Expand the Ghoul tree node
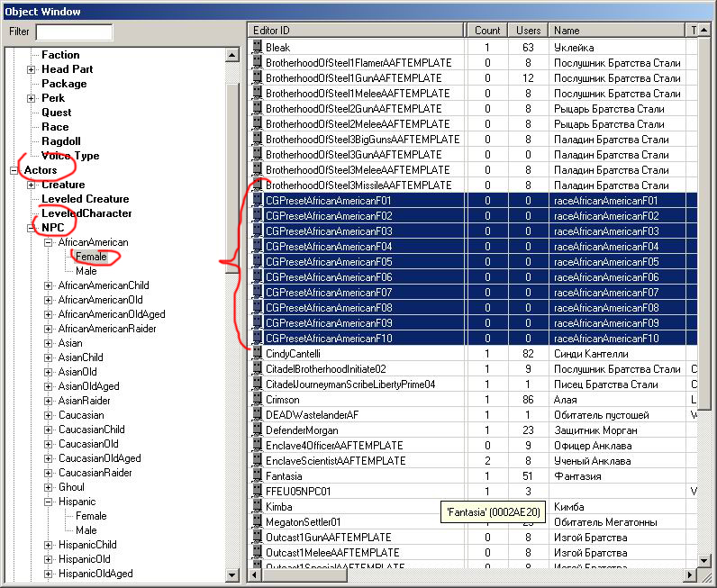 pos(48,487)
